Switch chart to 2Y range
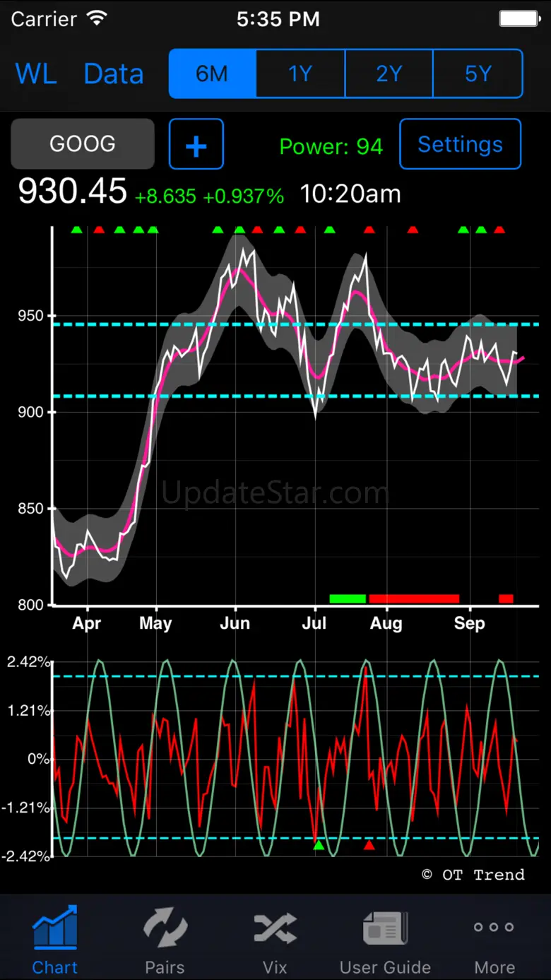The width and height of the screenshot is (551, 980). (389, 73)
